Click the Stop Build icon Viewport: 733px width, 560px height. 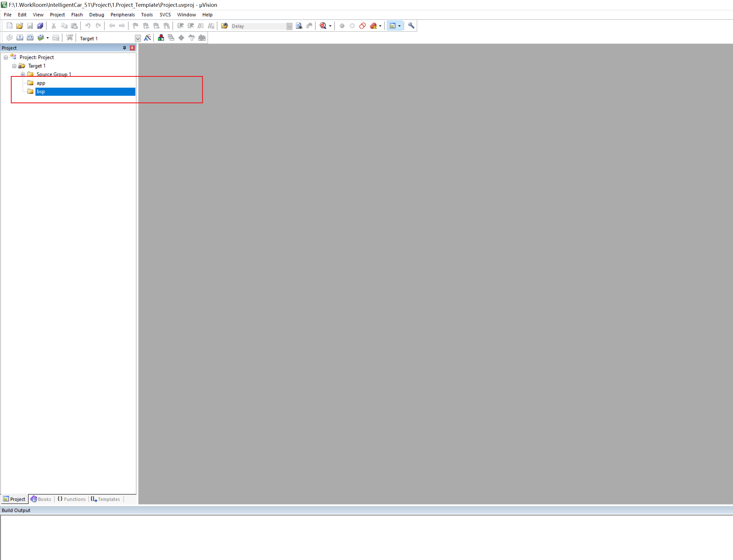[x=56, y=38]
